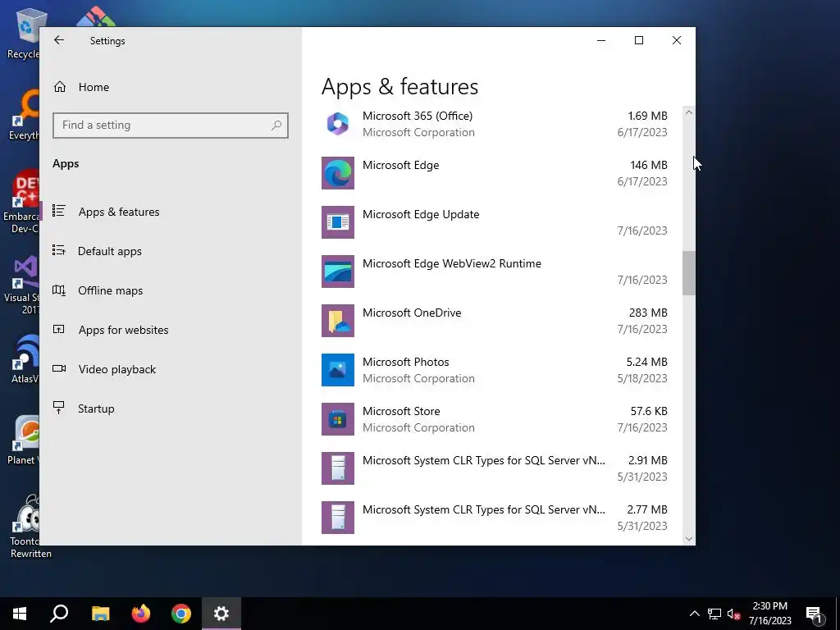Click the scrollbar down arrow
Viewport: 840px width, 630px height.
pos(689,538)
